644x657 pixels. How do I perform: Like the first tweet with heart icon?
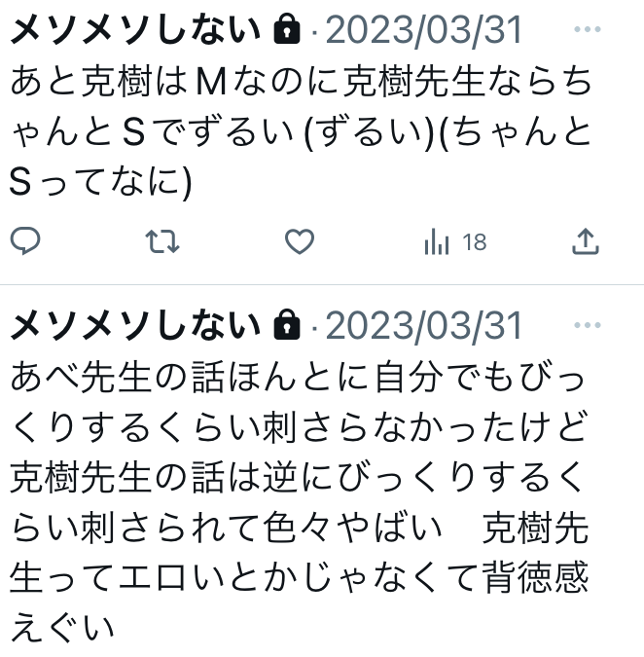[300, 241]
